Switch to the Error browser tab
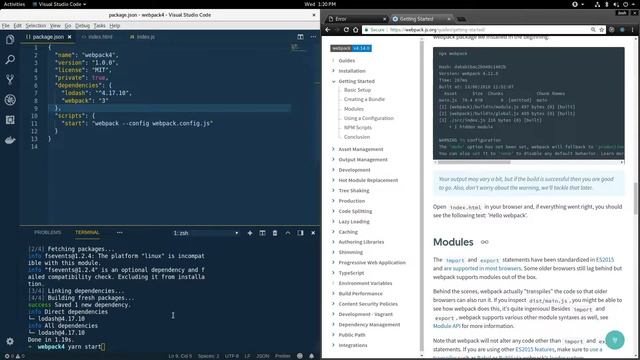This screenshot has width=640, height=360. (356, 19)
